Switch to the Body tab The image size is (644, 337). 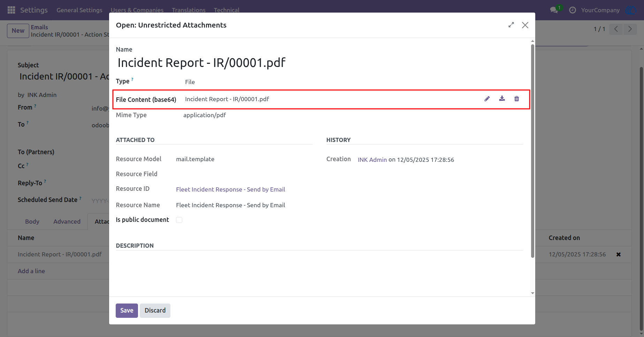pos(32,222)
